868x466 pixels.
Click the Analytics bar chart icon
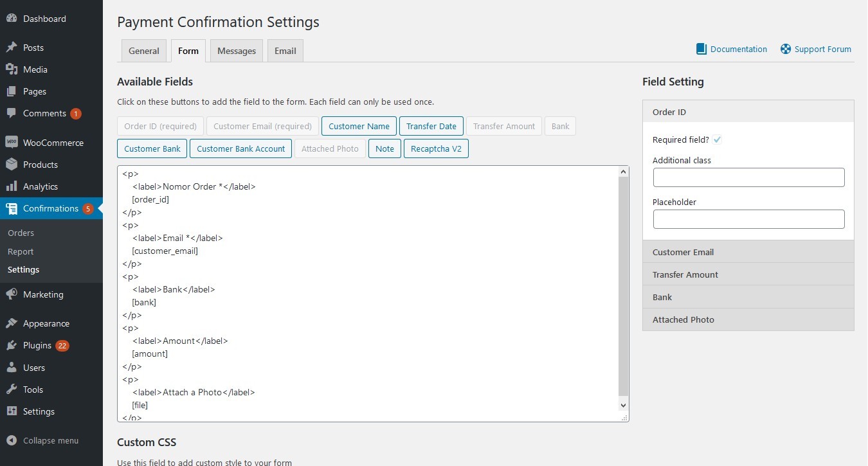click(12, 186)
